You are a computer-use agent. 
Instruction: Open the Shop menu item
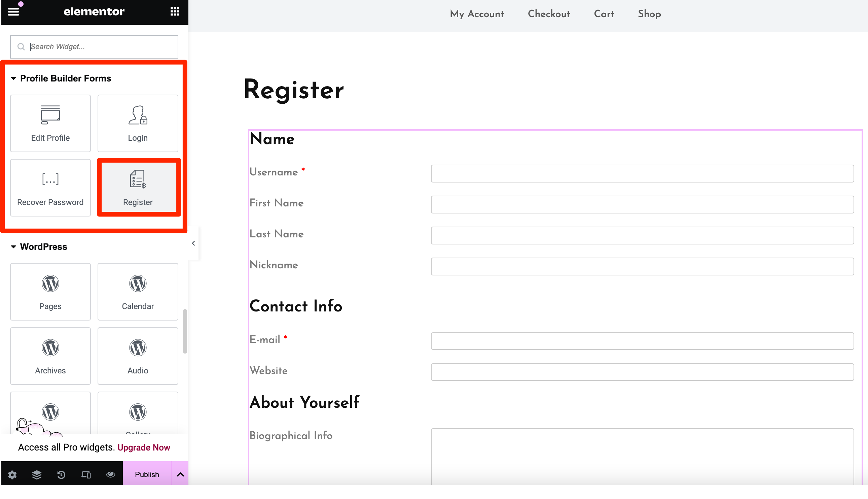click(x=649, y=14)
